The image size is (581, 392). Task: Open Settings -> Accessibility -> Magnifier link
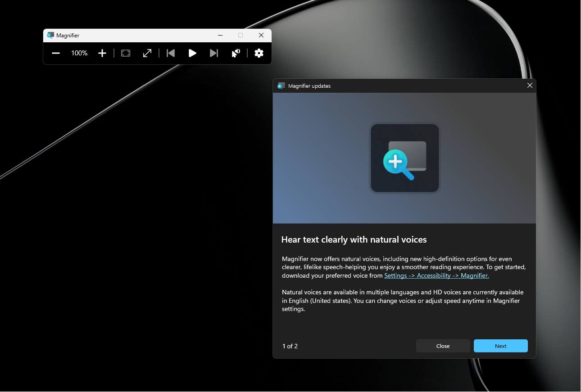436,275
